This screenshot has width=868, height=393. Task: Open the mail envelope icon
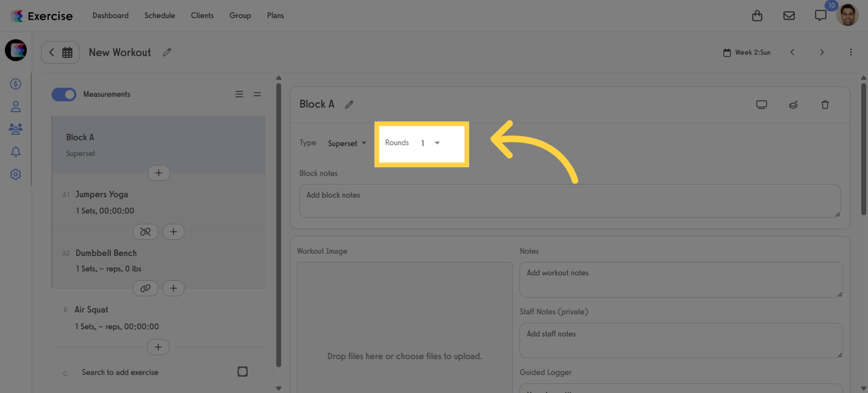789,16
